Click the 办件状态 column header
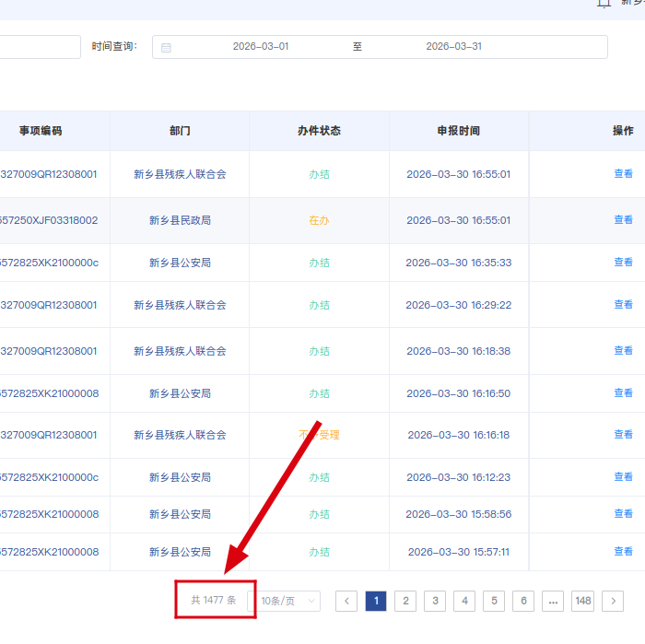Screen dimensions: 645x644 [x=319, y=131]
